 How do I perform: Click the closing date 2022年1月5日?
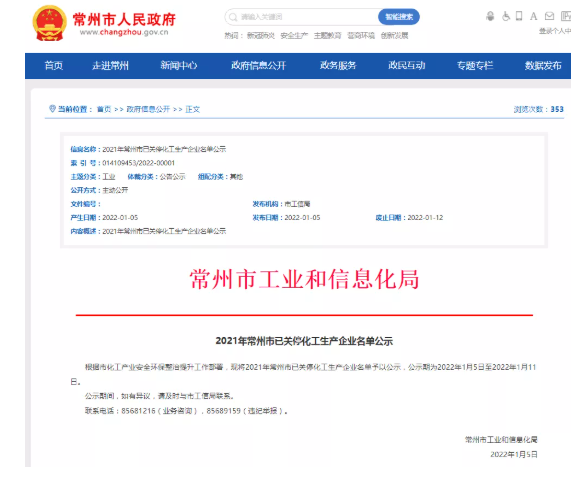[514, 454]
